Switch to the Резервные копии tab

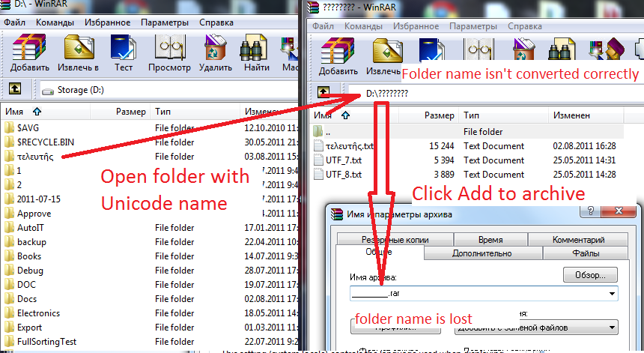point(395,240)
